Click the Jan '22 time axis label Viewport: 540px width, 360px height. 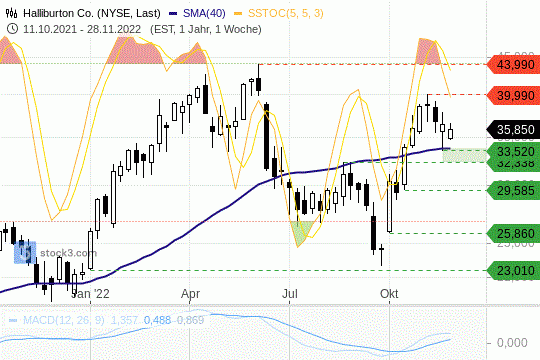(x=90, y=294)
